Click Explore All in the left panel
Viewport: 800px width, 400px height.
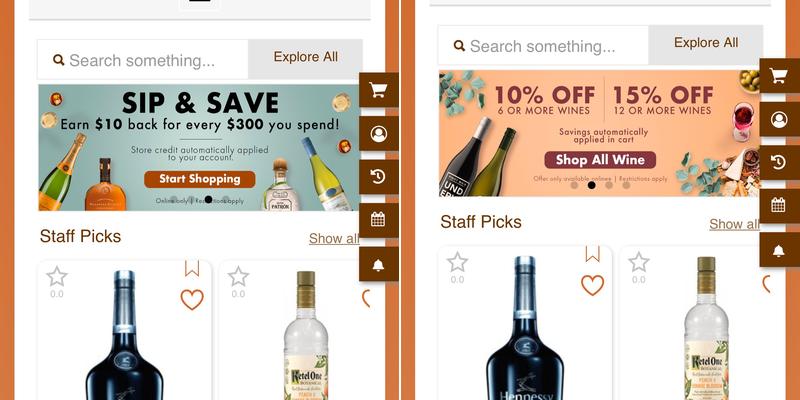click(306, 57)
